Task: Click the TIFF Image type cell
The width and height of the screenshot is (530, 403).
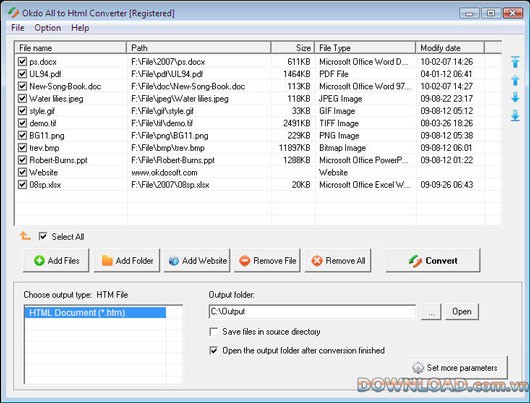Action: pos(339,123)
